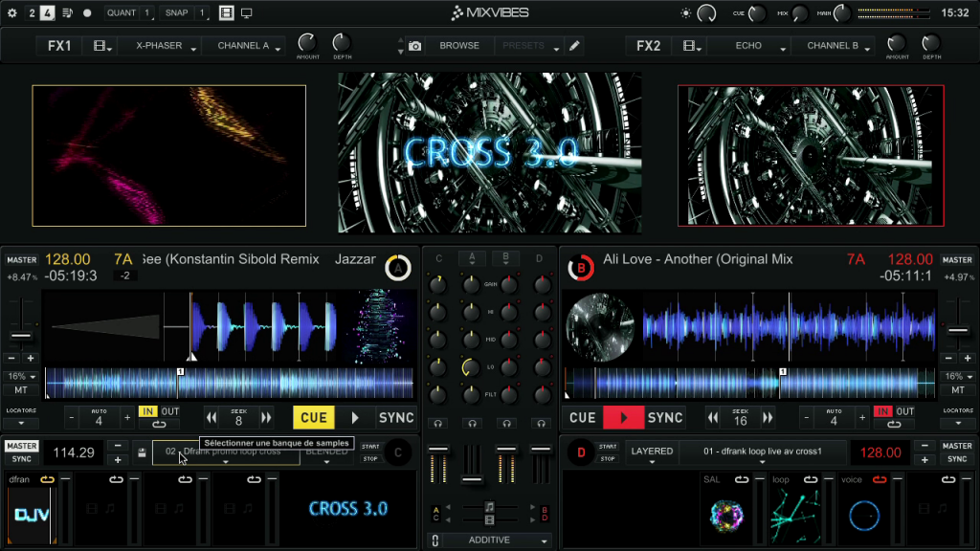Image resolution: width=980 pixels, height=551 pixels.
Task: Click sampler C save bank icon
Action: tap(142, 452)
